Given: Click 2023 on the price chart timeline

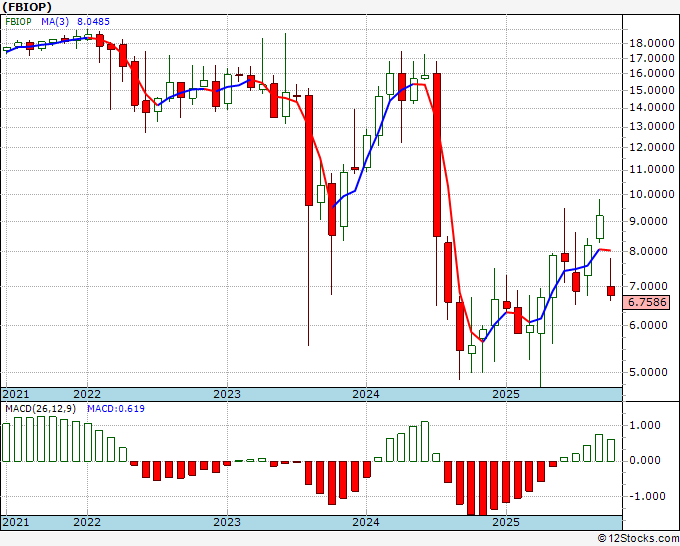Looking at the screenshot, I should (x=227, y=394).
